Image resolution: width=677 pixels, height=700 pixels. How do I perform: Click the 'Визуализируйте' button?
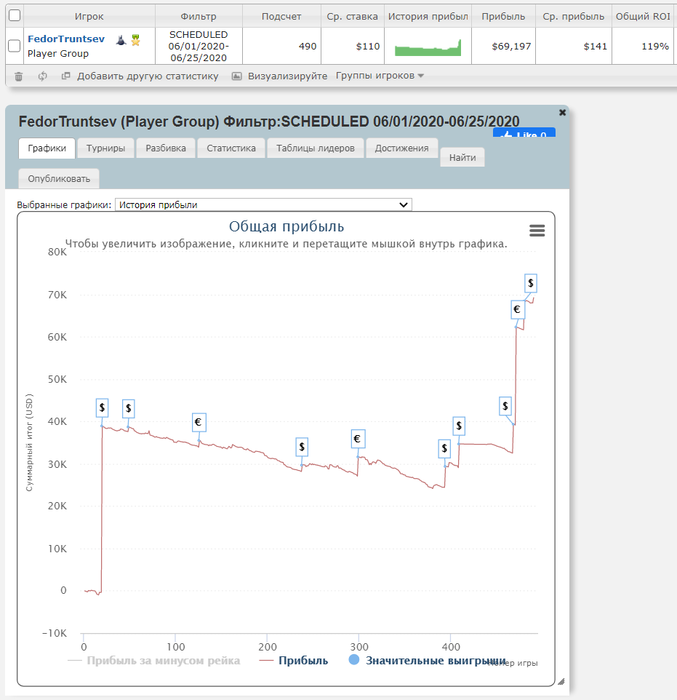[x=280, y=76]
